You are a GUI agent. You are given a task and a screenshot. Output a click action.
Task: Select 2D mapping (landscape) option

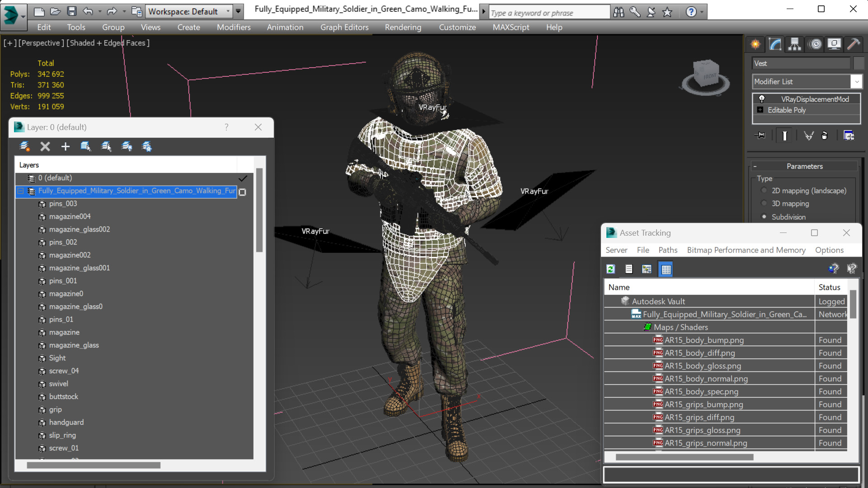click(764, 191)
